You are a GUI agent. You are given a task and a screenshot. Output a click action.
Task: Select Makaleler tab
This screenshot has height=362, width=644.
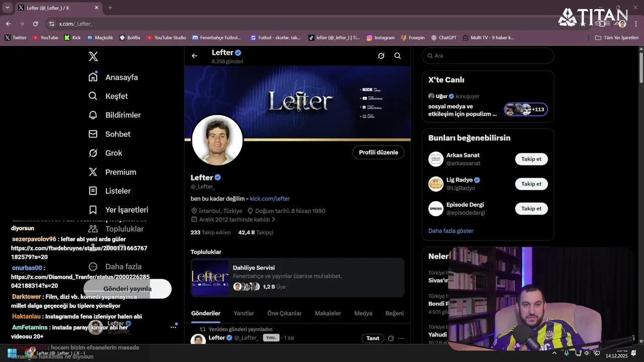(x=328, y=313)
